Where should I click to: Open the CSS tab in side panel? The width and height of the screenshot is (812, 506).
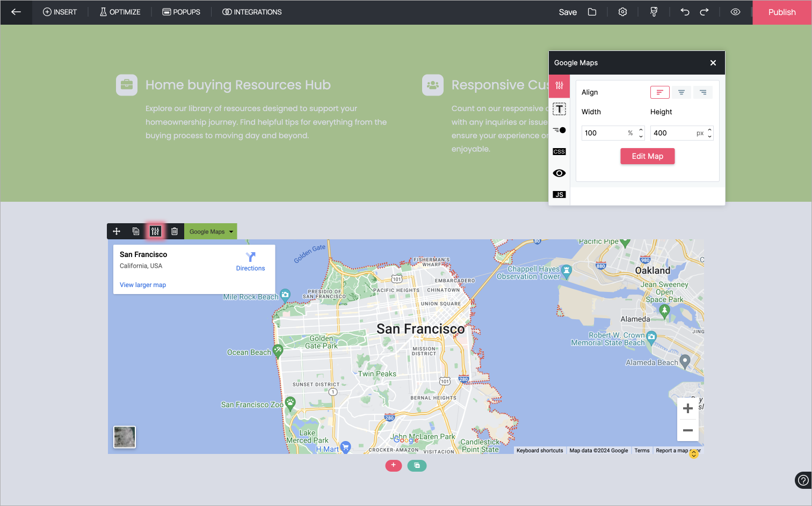point(559,152)
